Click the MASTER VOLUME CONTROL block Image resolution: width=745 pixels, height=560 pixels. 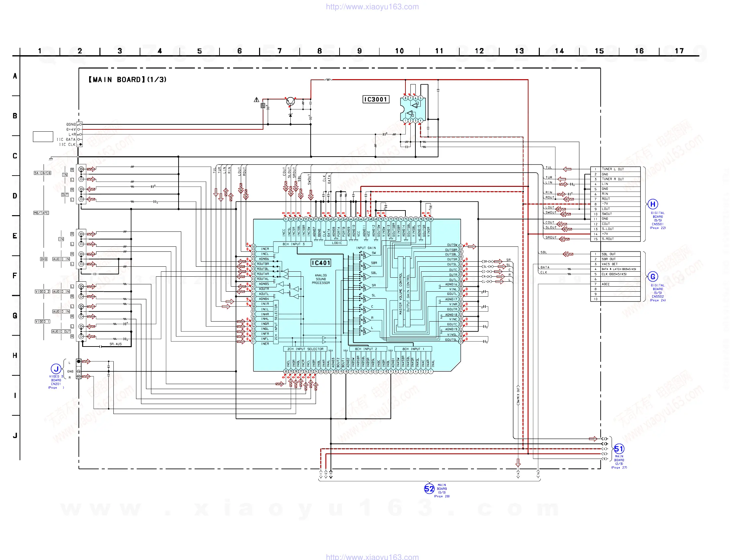400,293
